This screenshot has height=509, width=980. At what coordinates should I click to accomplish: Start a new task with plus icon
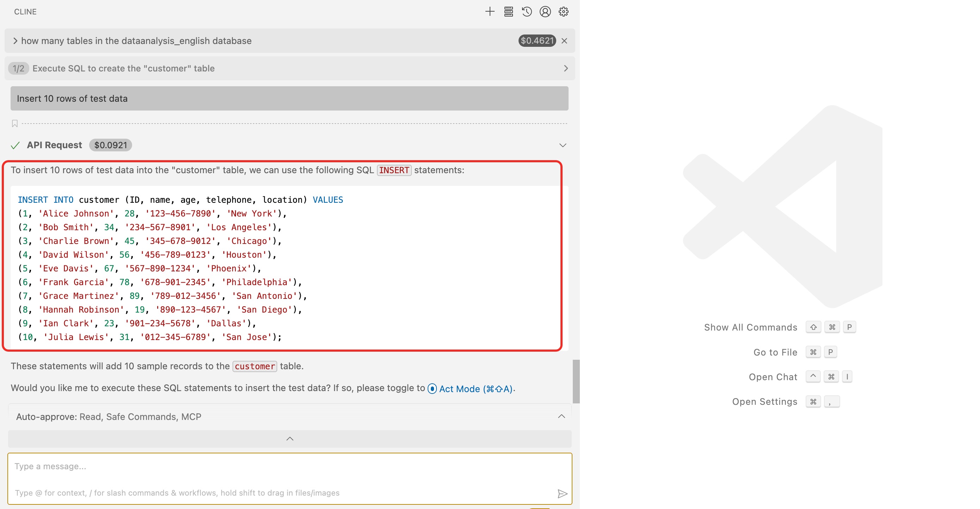(490, 11)
